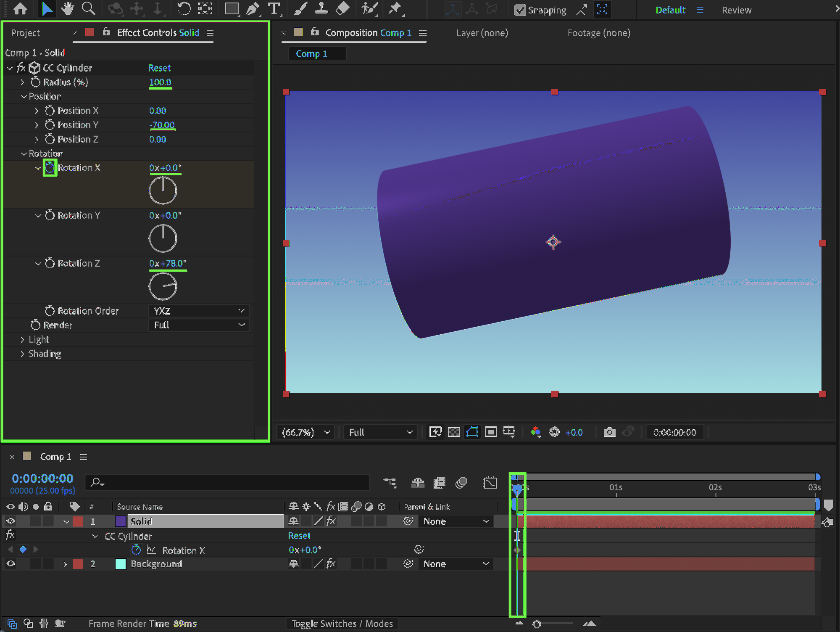Image resolution: width=840 pixels, height=632 pixels.
Task: Toggle the Rotation Y stopwatch
Action: (50, 215)
